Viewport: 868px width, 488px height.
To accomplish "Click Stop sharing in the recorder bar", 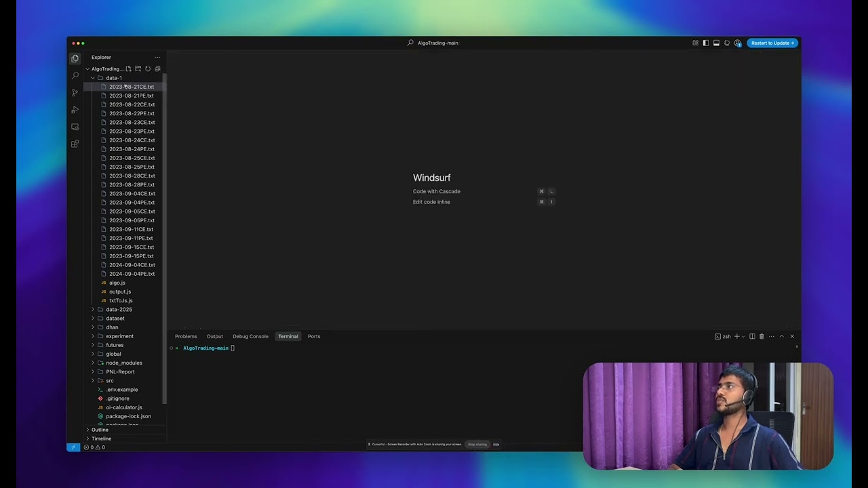I will point(477,445).
